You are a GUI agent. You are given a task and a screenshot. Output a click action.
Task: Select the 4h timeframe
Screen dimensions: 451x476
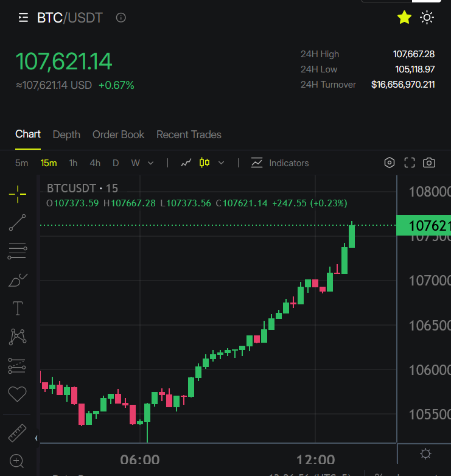pyautogui.click(x=95, y=163)
